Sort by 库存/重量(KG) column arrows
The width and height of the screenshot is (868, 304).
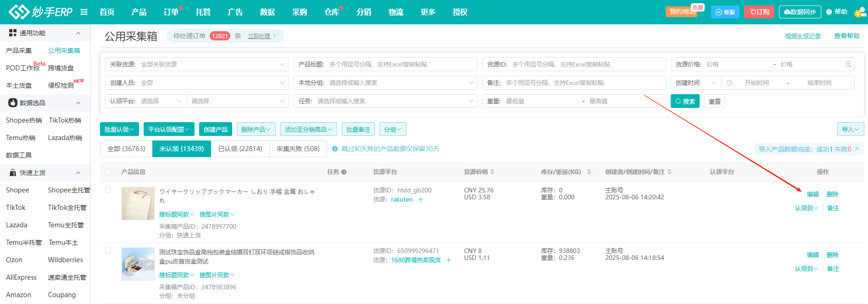(x=589, y=172)
